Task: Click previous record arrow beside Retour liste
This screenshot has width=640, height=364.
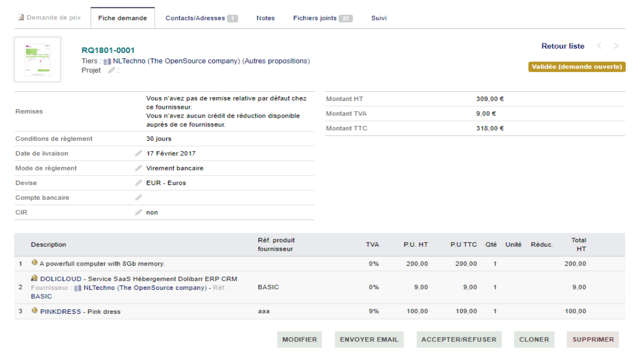Action: pos(599,46)
